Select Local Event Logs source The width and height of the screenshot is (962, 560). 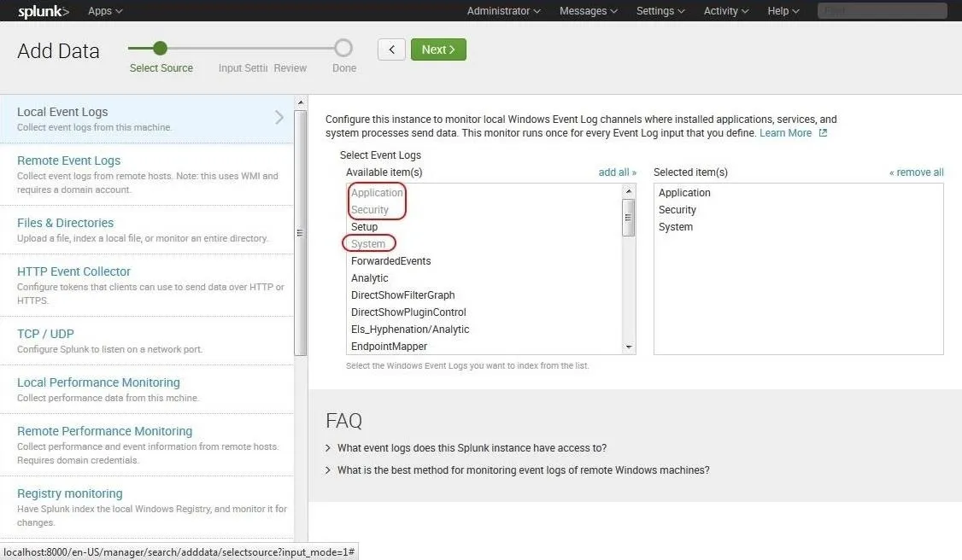[147, 119]
